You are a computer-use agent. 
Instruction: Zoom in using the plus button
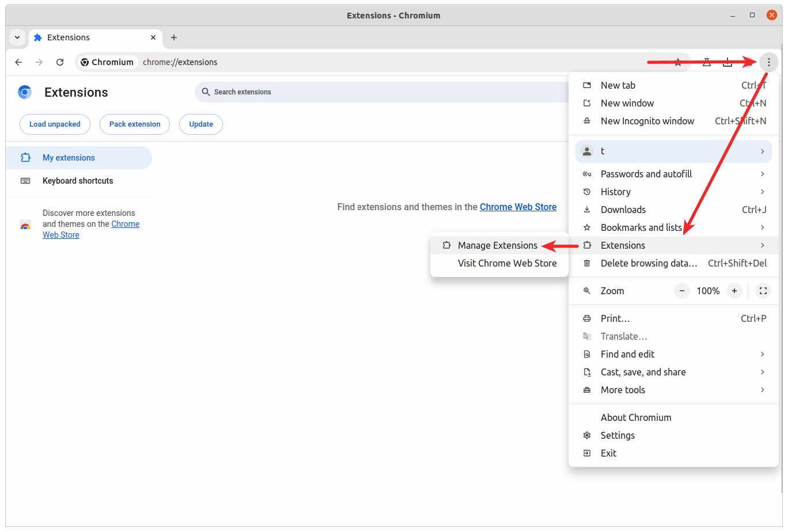click(734, 291)
